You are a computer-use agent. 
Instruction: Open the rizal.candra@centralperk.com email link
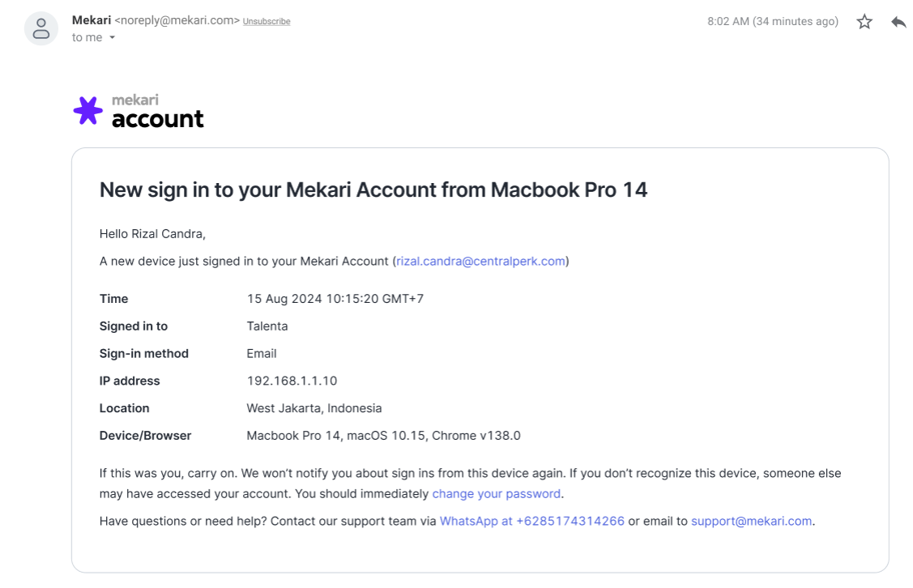click(x=480, y=261)
